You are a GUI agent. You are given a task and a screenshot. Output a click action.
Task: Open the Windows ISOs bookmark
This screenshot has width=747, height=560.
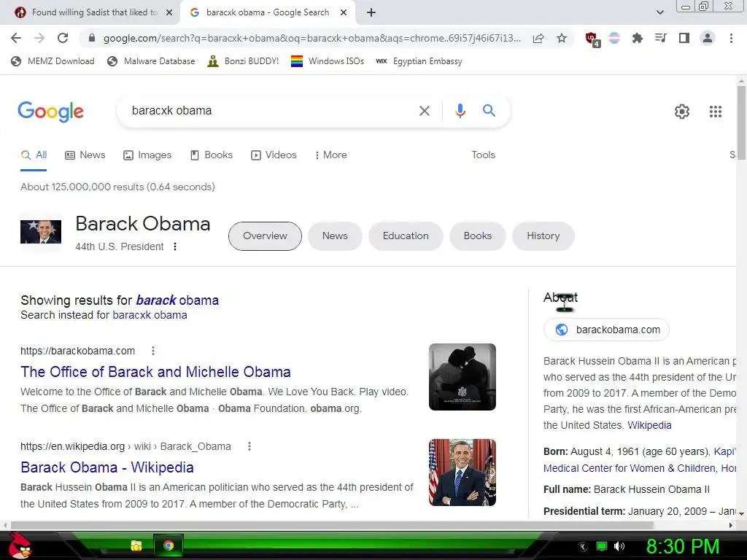click(328, 61)
